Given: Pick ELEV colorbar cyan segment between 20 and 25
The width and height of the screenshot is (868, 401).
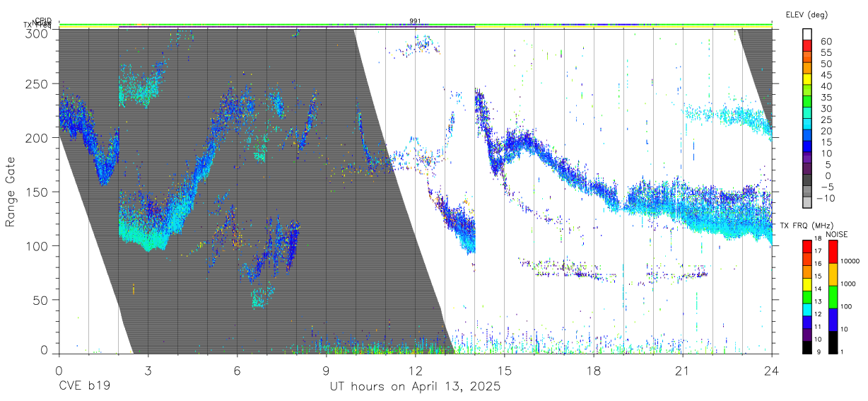Looking at the screenshot, I should point(807,125).
